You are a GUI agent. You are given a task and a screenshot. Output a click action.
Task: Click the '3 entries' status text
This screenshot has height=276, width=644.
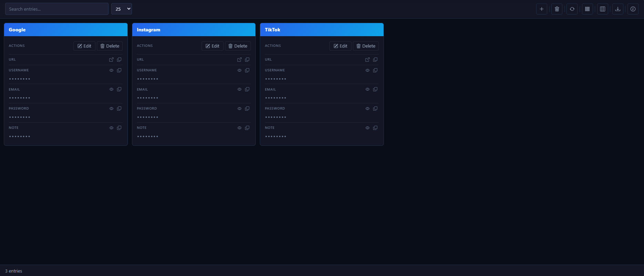click(x=14, y=271)
